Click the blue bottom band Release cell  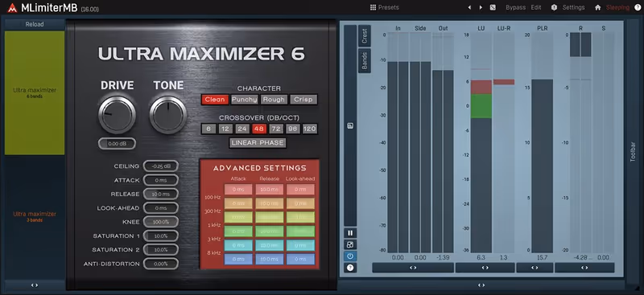point(270,260)
